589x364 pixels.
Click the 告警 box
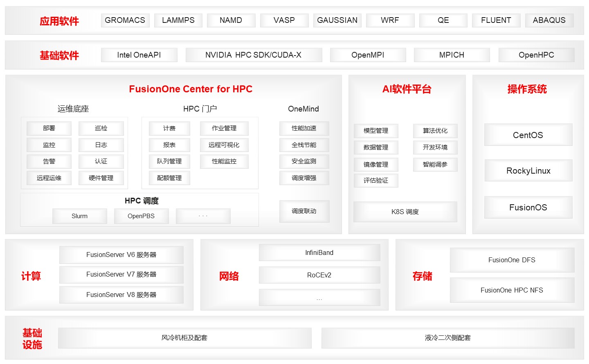coord(49,161)
